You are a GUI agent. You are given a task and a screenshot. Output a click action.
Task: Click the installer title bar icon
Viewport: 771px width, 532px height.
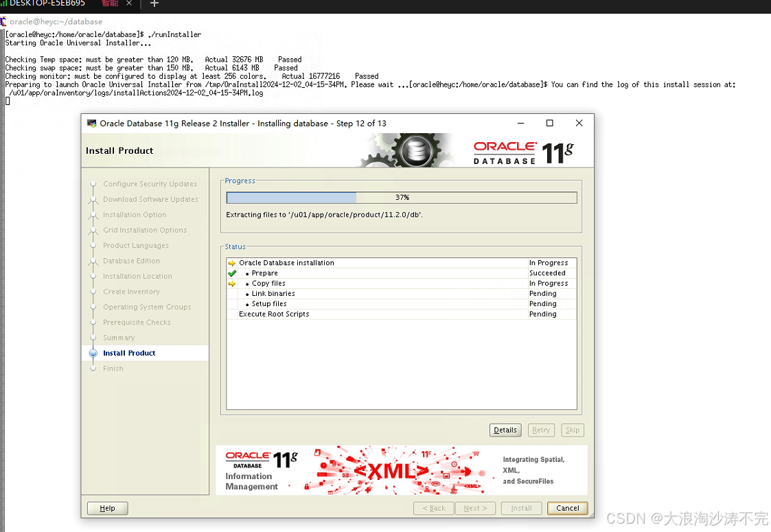click(x=91, y=123)
